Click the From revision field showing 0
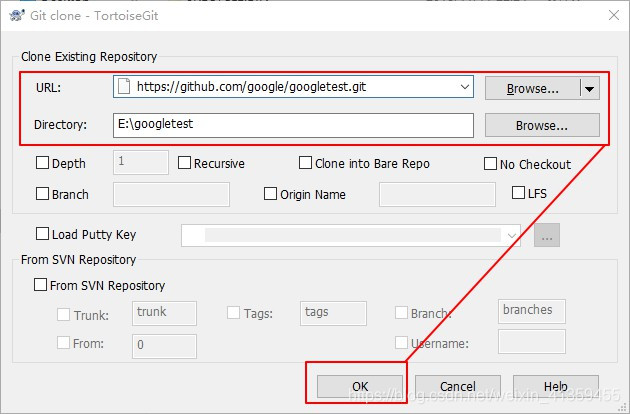 pyautogui.click(x=164, y=346)
